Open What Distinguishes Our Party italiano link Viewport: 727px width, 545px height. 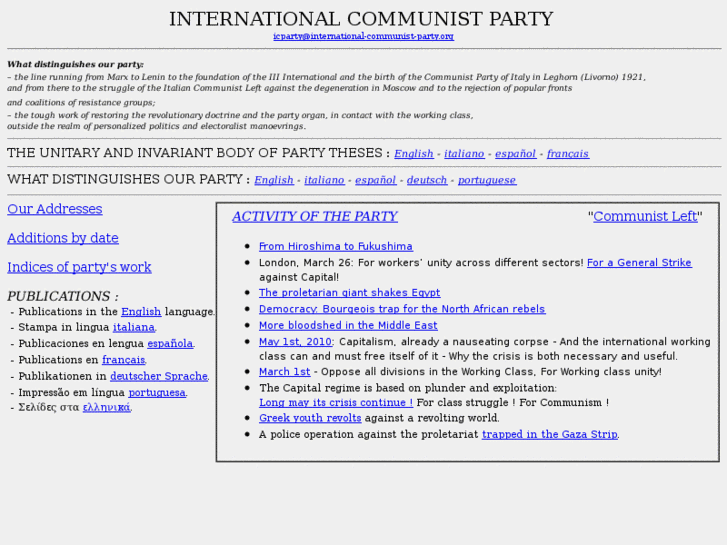tap(324, 180)
